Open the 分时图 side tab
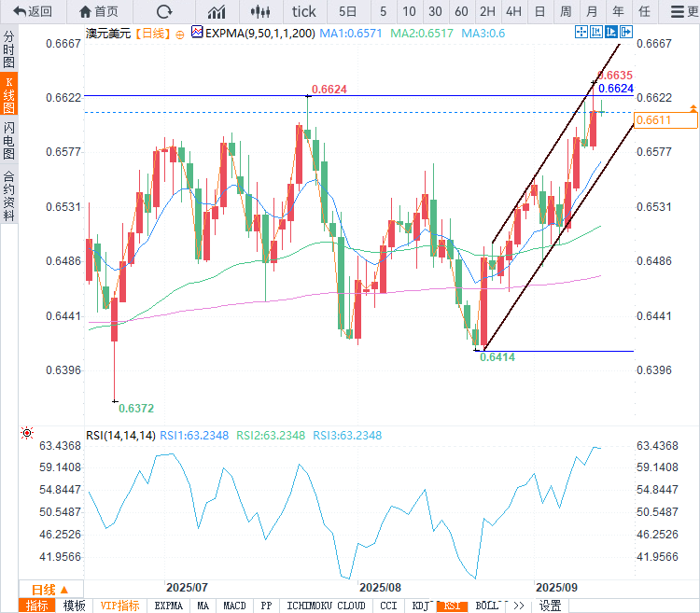700x613 pixels. pyautogui.click(x=9, y=49)
